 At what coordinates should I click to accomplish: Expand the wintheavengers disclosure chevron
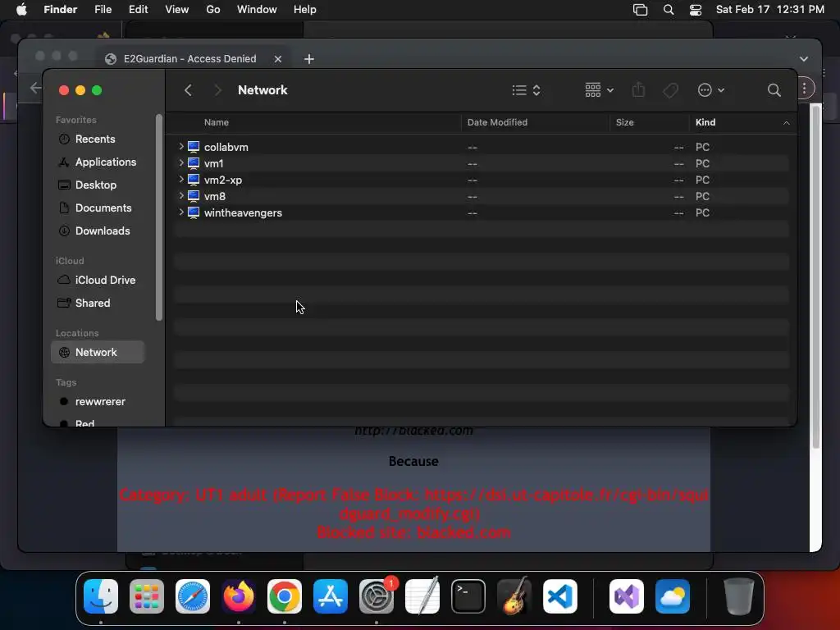[181, 212]
